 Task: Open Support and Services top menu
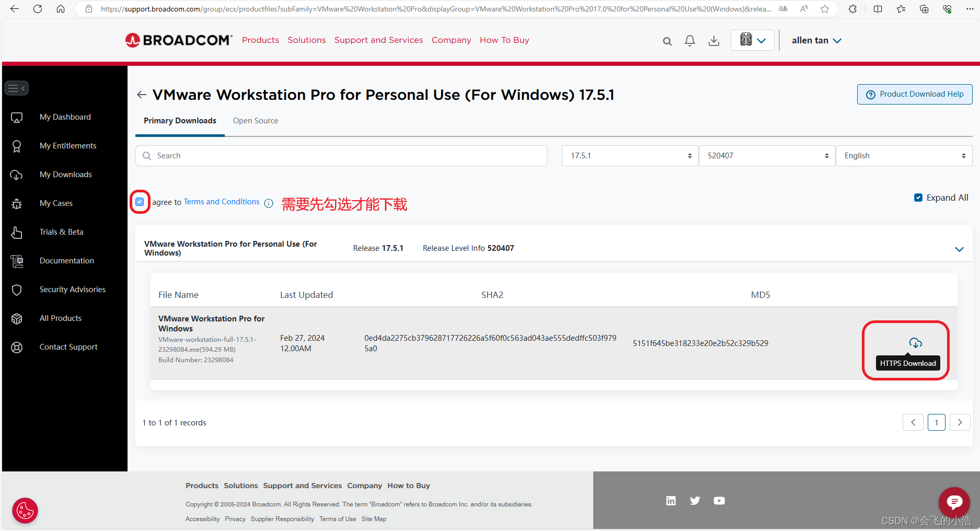pyautogui.click(x=379, y=40)
